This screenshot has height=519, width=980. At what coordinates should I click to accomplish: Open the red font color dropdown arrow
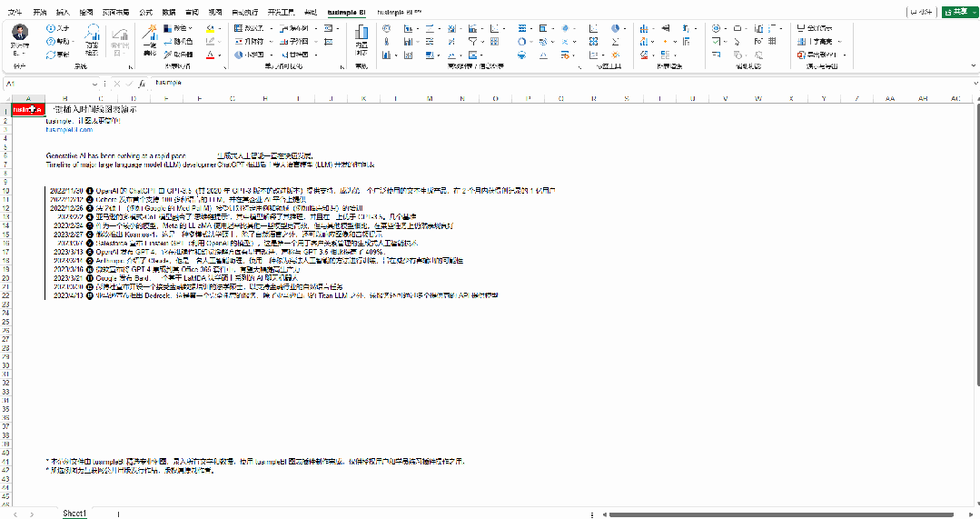[x=221, y=55]
